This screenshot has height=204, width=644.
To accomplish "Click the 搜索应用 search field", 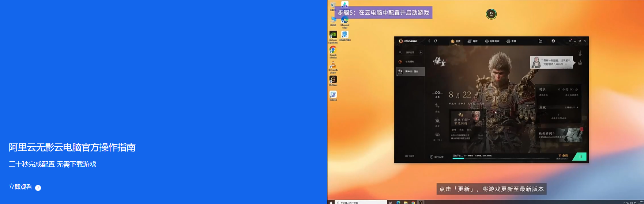I will 410,52.
